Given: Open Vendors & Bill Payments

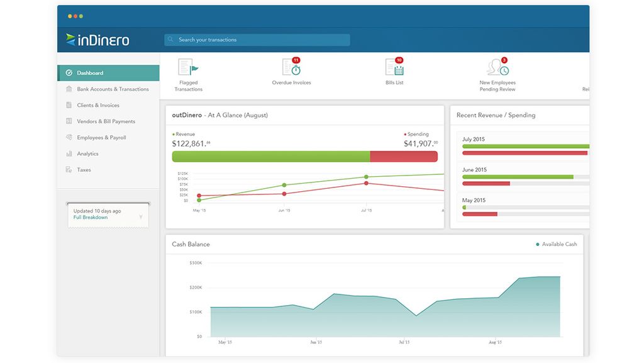Looking at the screenshot, I should tap(108, 121).
